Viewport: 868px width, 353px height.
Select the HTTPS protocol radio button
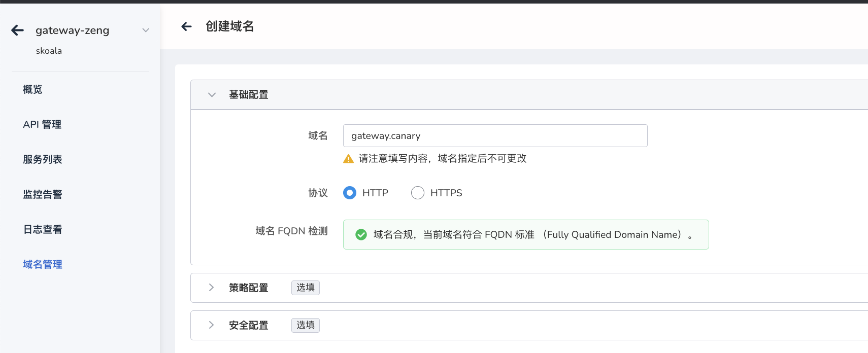click(x=418, y=193)
